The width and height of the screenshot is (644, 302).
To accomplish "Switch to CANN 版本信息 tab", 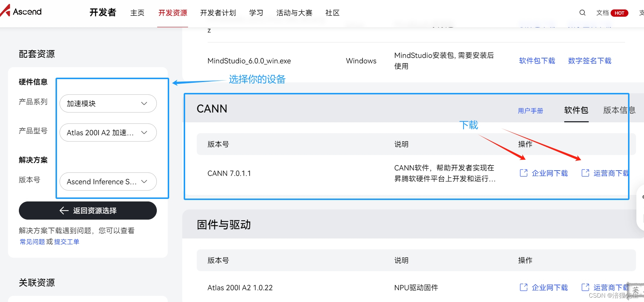I will coord(619,110).
